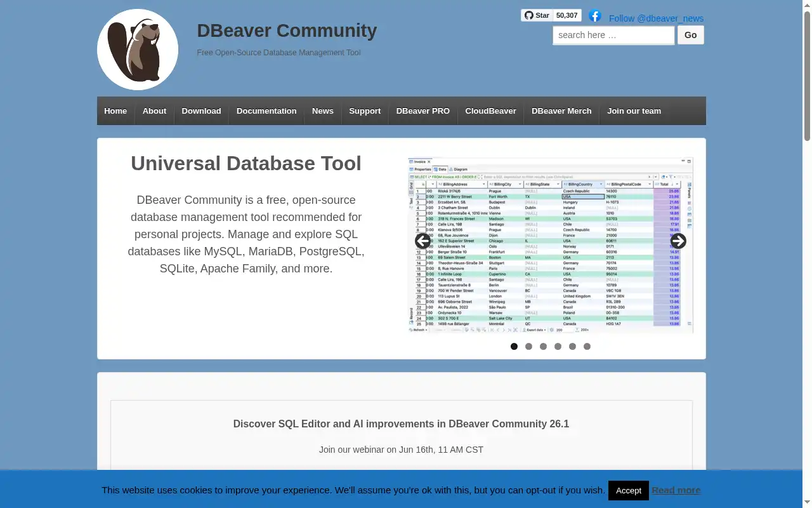
Task: Click the DBeaver screenshot slide image
Action: click(550, 245)
